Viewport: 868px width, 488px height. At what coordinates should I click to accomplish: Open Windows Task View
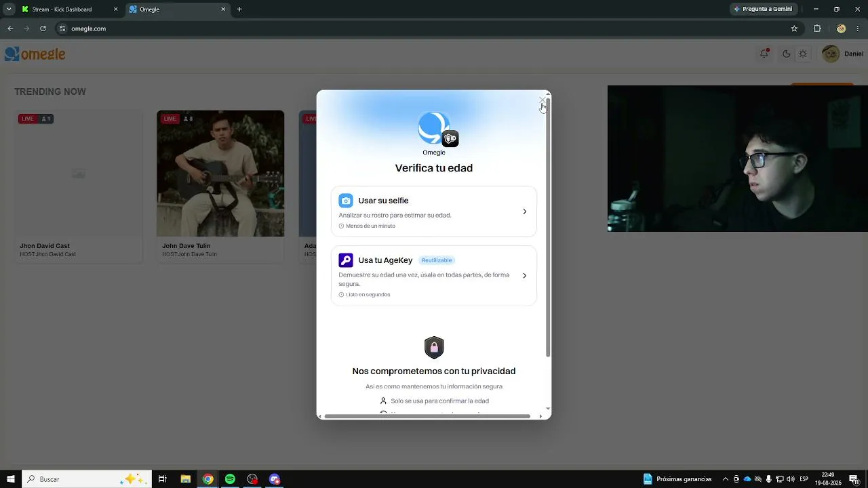(163, 479)
